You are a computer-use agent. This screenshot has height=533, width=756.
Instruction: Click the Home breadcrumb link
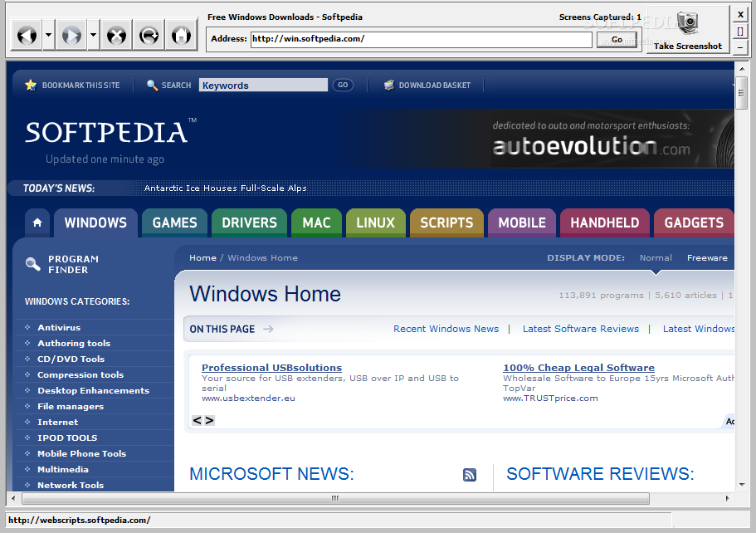(202, 258)
